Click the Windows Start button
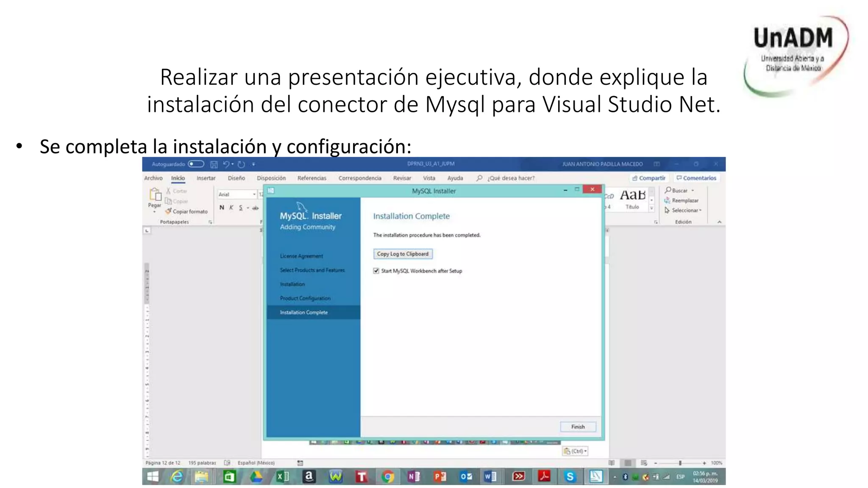This screenshot has width=868, height=488. (x=153, y=477)
